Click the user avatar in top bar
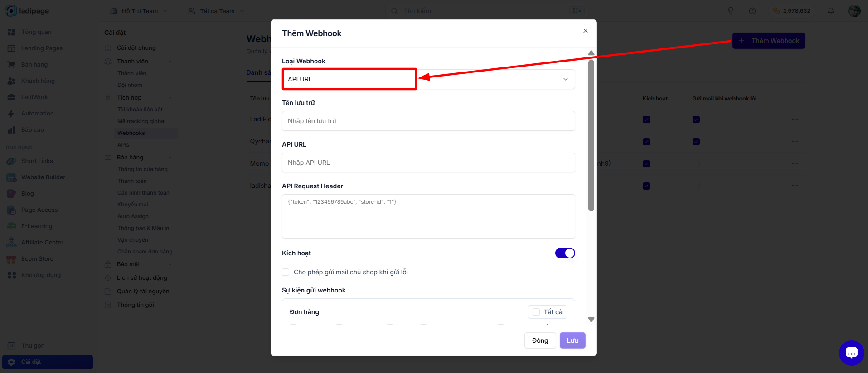Viewport: 868px width, 373px height. 854,11
